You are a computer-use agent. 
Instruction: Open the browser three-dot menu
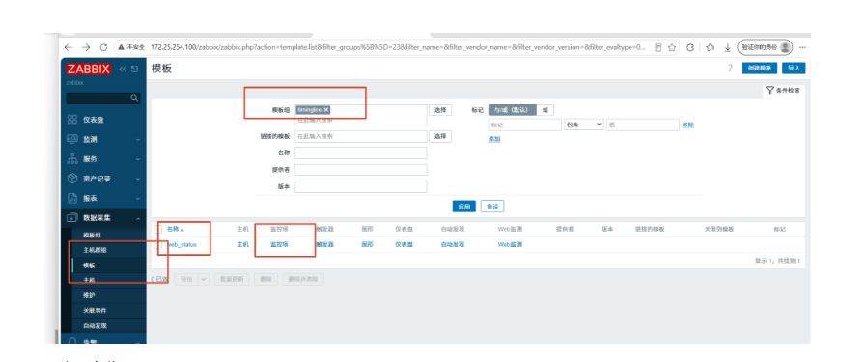802,47
